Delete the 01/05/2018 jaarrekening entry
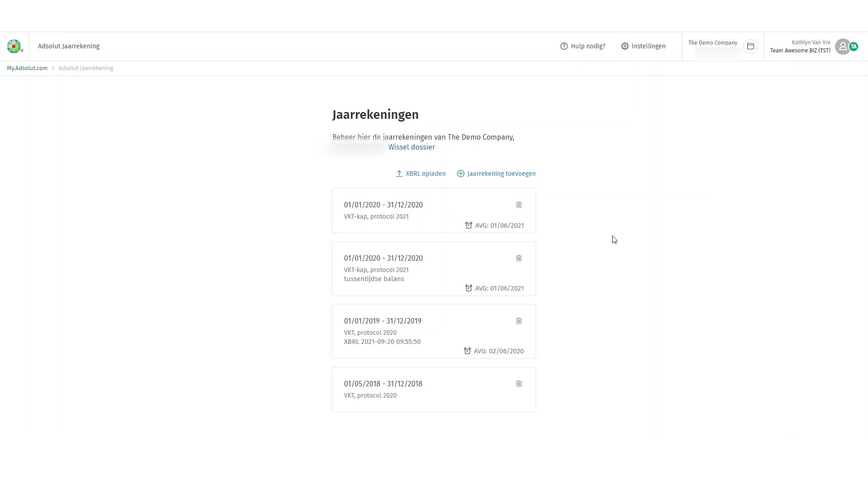868x488 pixels. pos(519,384)
